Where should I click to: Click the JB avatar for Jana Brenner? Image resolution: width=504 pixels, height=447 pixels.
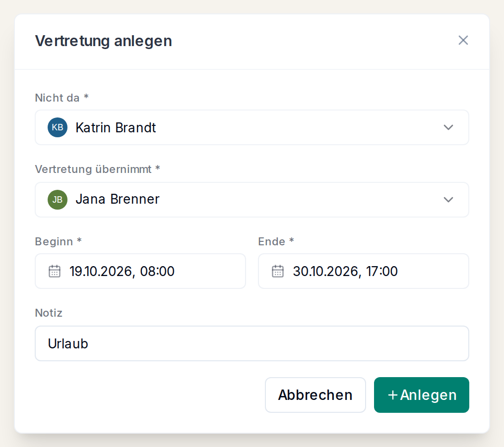[x=58, y=200]
